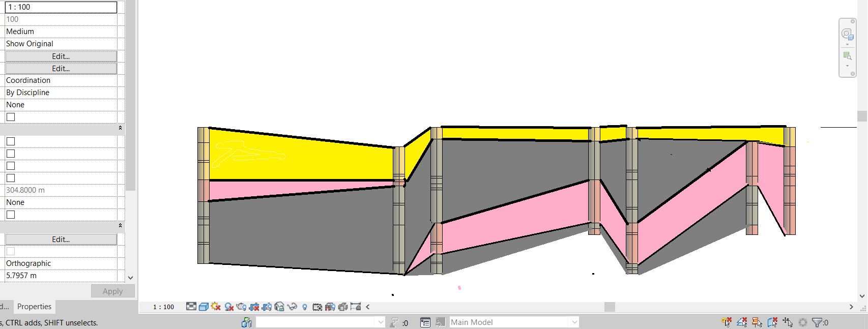Toggle the Reveal Hidden Elements lightbulb
Image resolution: width=868 pixels, height=329 pixels.
pyautogui.click(x=305, y=307)
